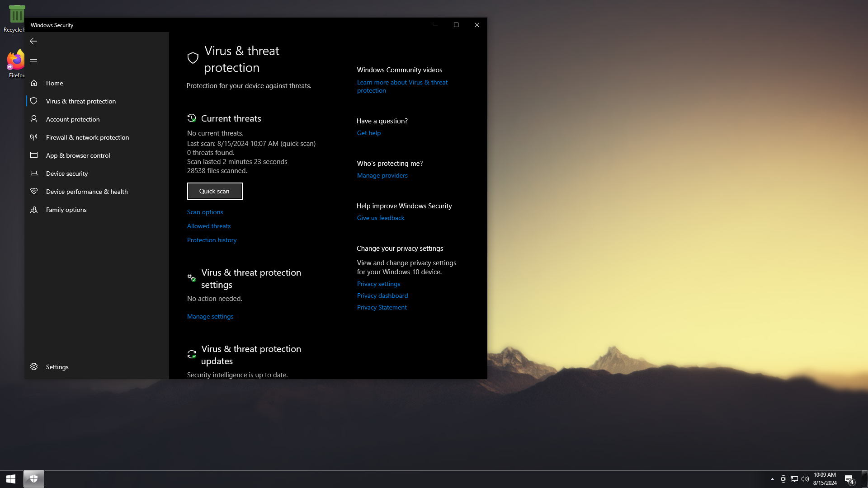
Task: Open Settings gear at sidebar bottom
Action: (34, 366)
